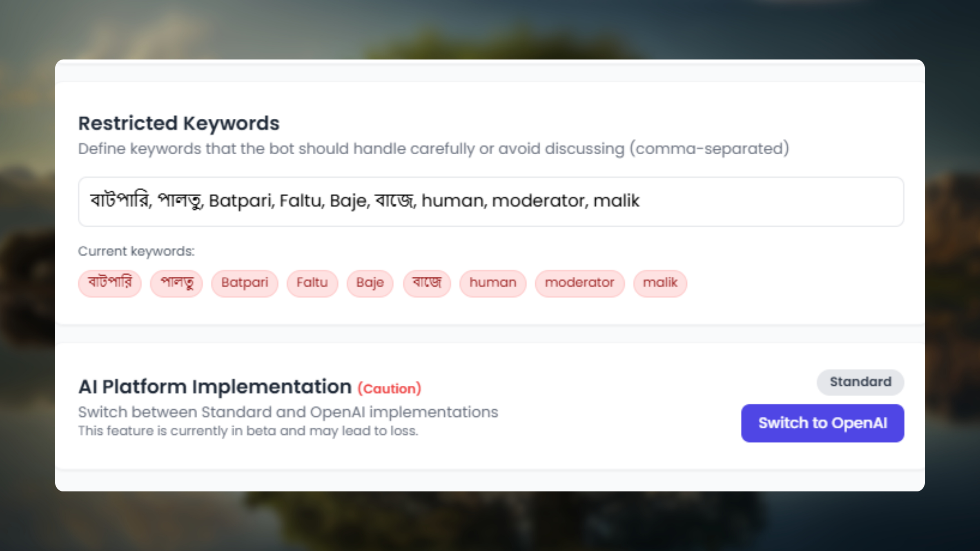
Task: Click the Standard status badge
Action: point(860,382)
